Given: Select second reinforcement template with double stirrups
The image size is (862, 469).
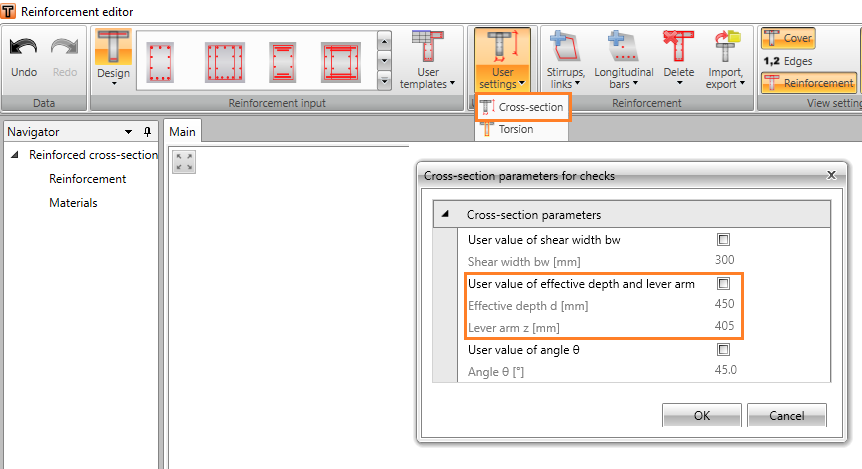Looking at the screenshot, I should point(224,62).
